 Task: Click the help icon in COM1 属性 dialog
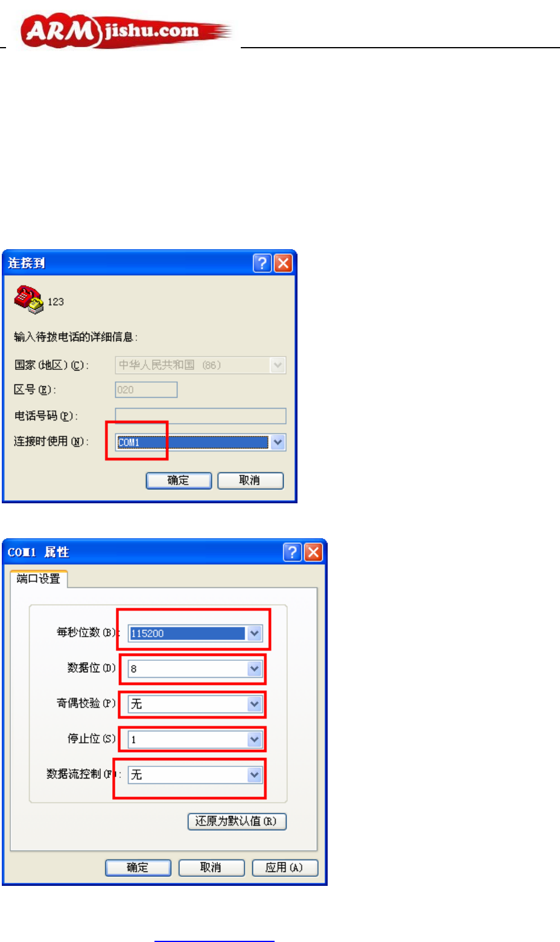pos(292,552)
